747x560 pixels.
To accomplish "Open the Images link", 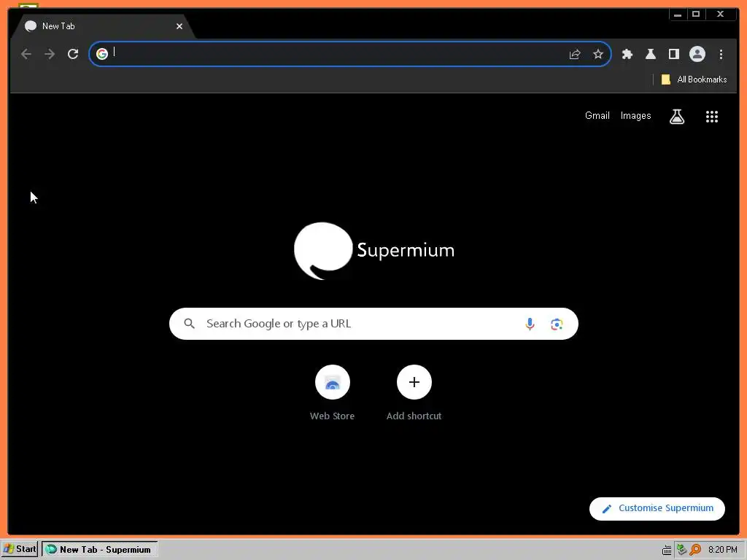I will tap(635, 116).
